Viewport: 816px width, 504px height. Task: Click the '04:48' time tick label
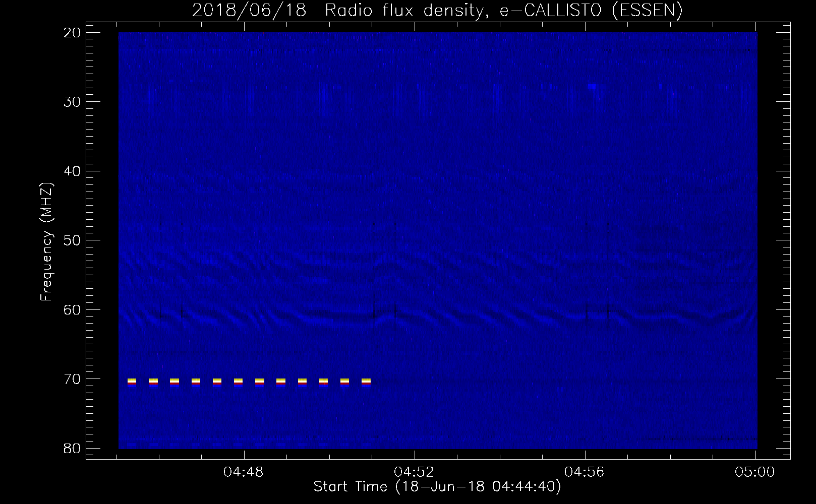(x=244, y=472)
